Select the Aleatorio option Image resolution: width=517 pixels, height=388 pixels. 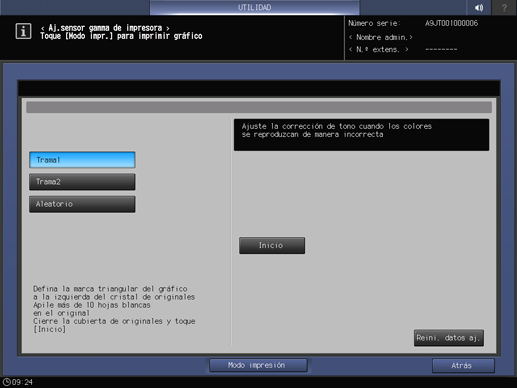point(82,204)
